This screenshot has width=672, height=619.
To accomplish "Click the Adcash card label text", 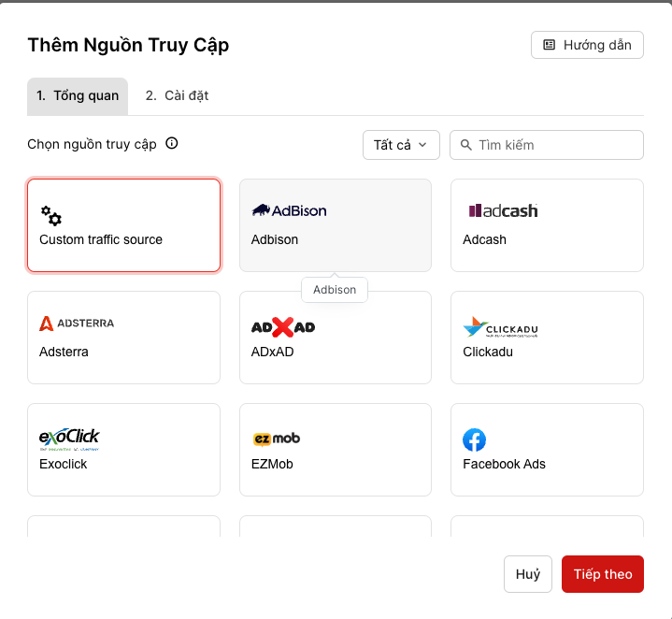I will click(x=484, y=239).
